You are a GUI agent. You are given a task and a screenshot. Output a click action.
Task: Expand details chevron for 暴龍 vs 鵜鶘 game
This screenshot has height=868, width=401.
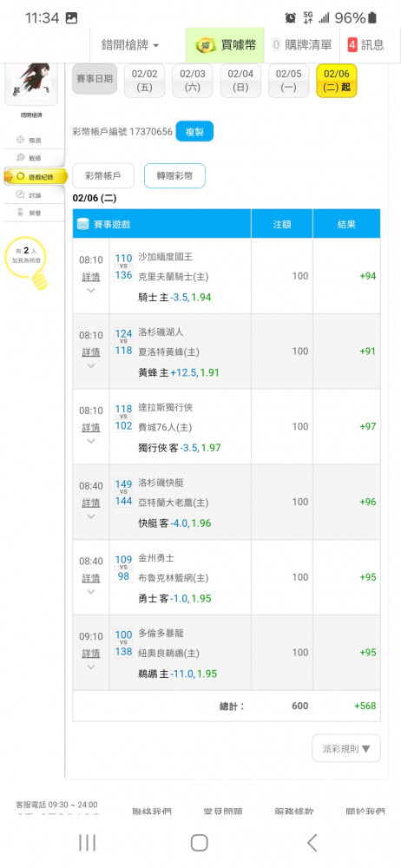[91, 667]
